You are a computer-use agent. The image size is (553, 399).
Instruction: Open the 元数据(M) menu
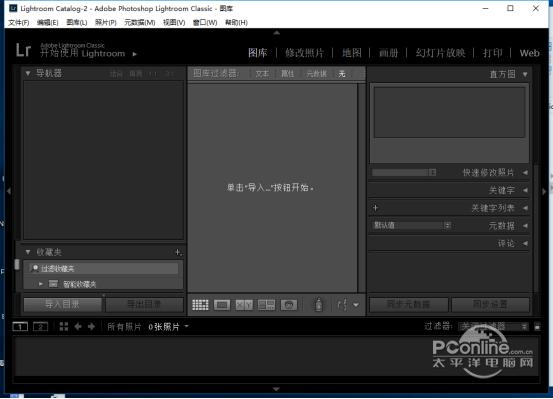pyautogui.click(x=140, y=23)
